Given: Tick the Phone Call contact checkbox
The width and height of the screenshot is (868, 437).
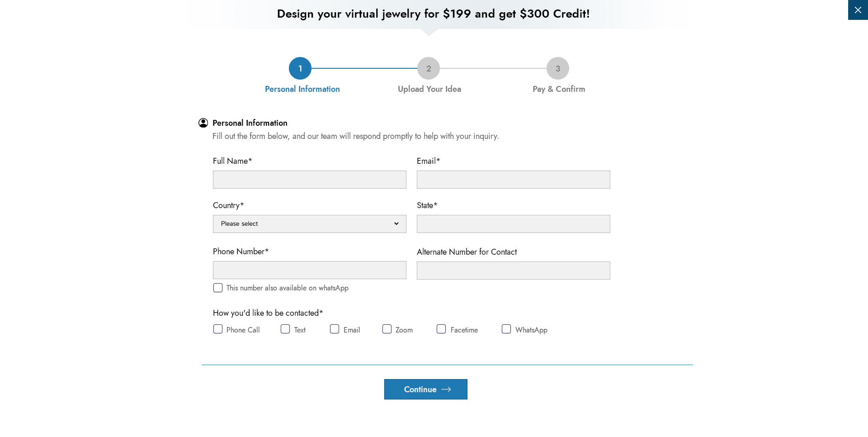Looking at the screenshot, I should coord(218,329).
